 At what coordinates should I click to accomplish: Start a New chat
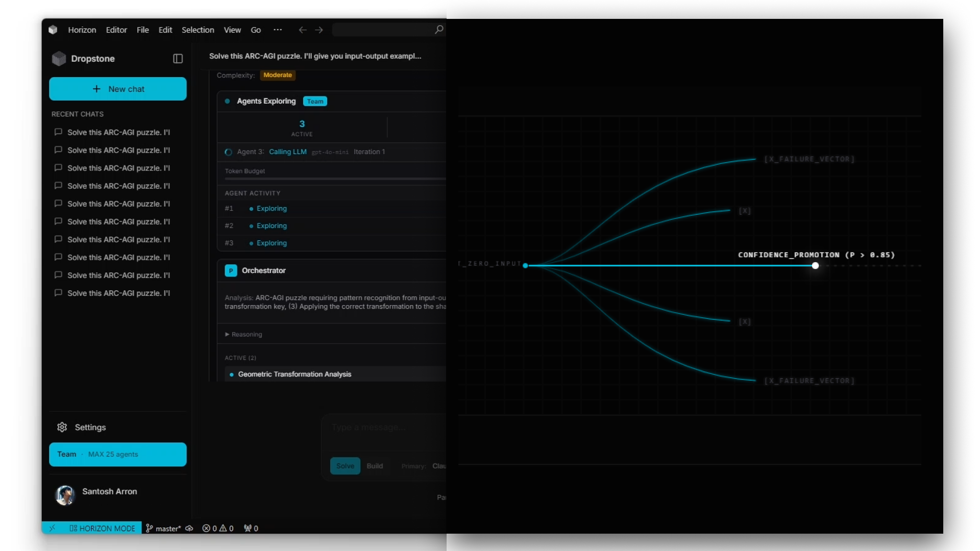tap(117, 89)
